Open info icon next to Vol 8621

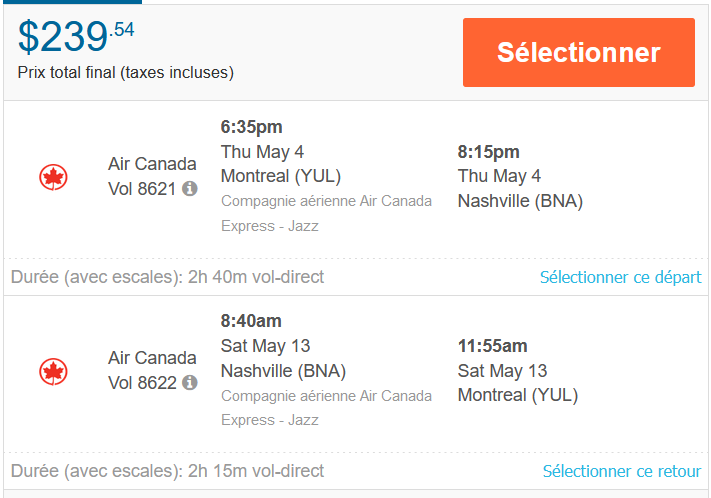pos(190,188)
